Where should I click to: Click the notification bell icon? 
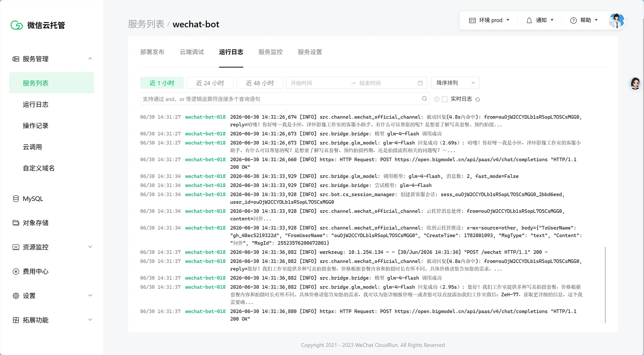point(529,20)
